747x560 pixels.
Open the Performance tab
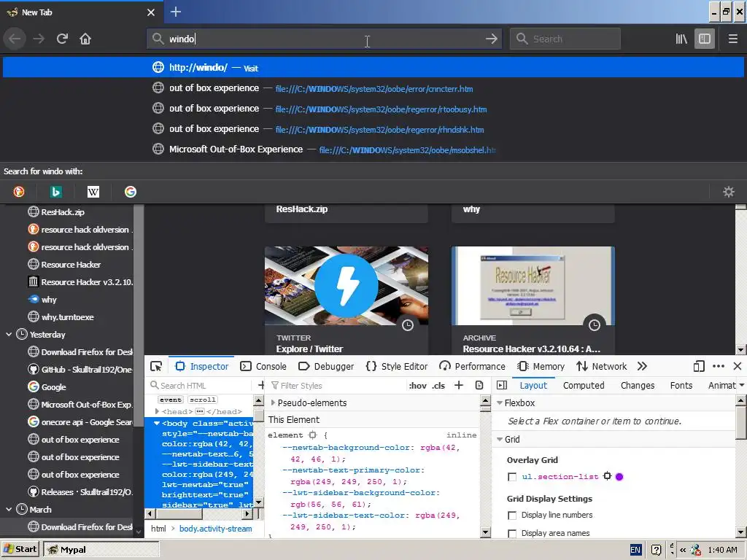tap(472, 366)
